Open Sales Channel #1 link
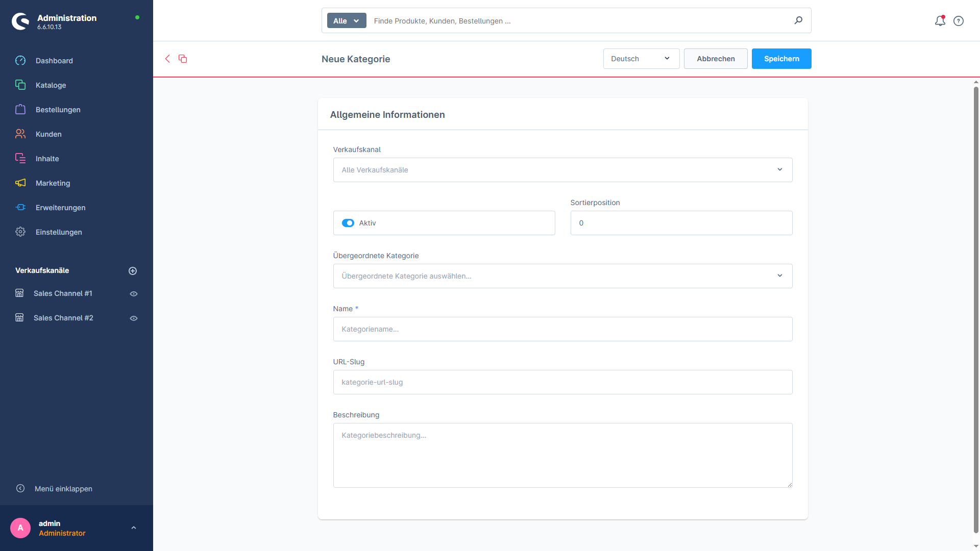This screenshot has width=980, height=551. pos(63,293)
